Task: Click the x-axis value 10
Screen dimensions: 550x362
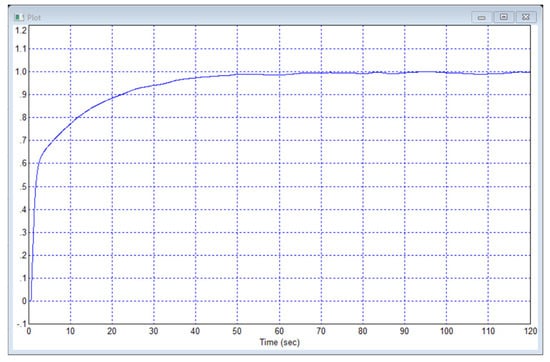Action: (70, 331)
